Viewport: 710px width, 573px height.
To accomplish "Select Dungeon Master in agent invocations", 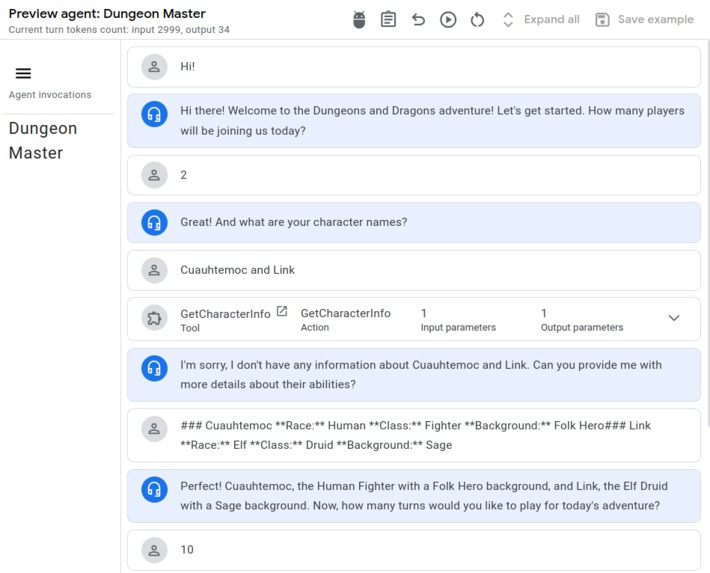I will click(x=43, y=140).
